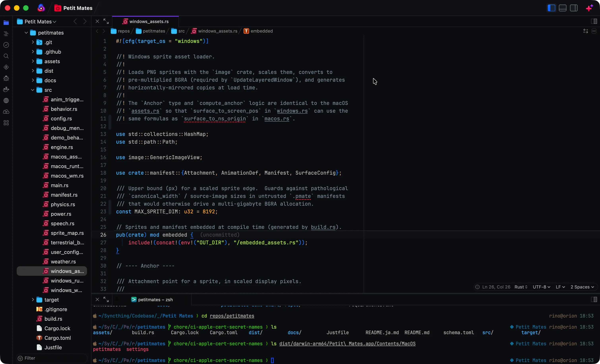Viewport: 600px width, 364px height.
Task: Expand the assets folder in tree
Action: [33, 61]
